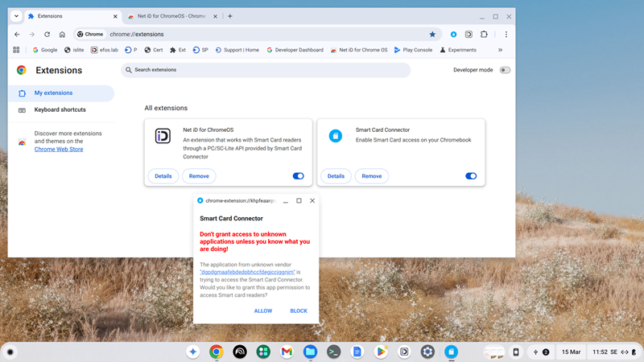Open the Chrome Extensions puzzle menu
The height and width of the screenshot is (362, 644).
tap(484, 35)
